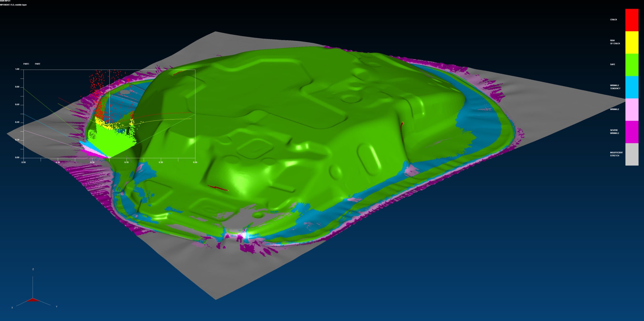Screen dimensions: 644x321
Task: Click the 1.00 value on FLD axis
Action: [17, 69]
